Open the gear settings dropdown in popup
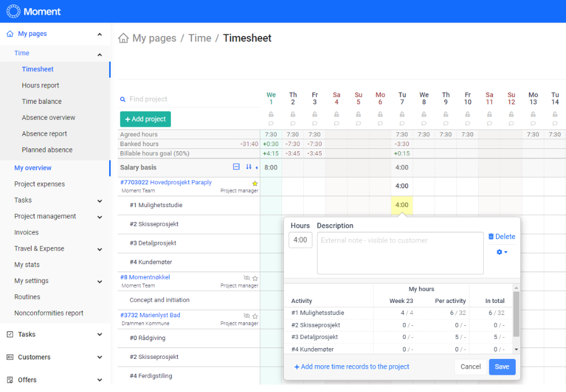This screenshot has height=392, width=566. (x=501, y=252)
